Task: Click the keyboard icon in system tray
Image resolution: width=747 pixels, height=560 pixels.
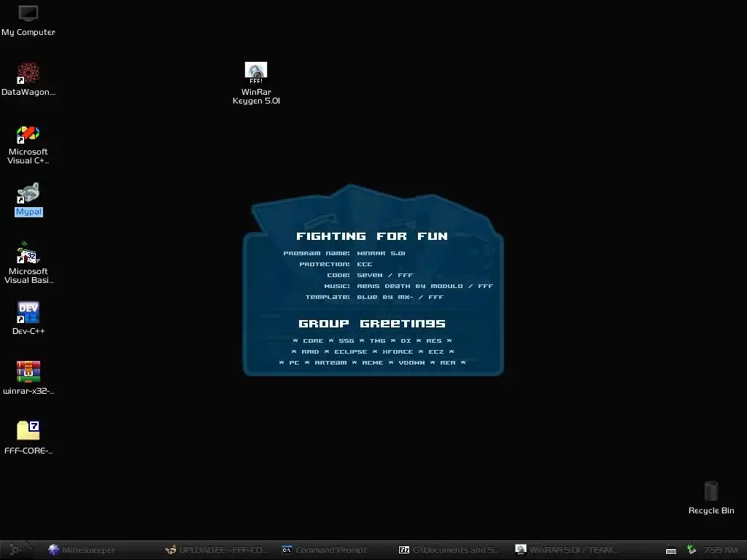Action: click(x=671, y=551)
